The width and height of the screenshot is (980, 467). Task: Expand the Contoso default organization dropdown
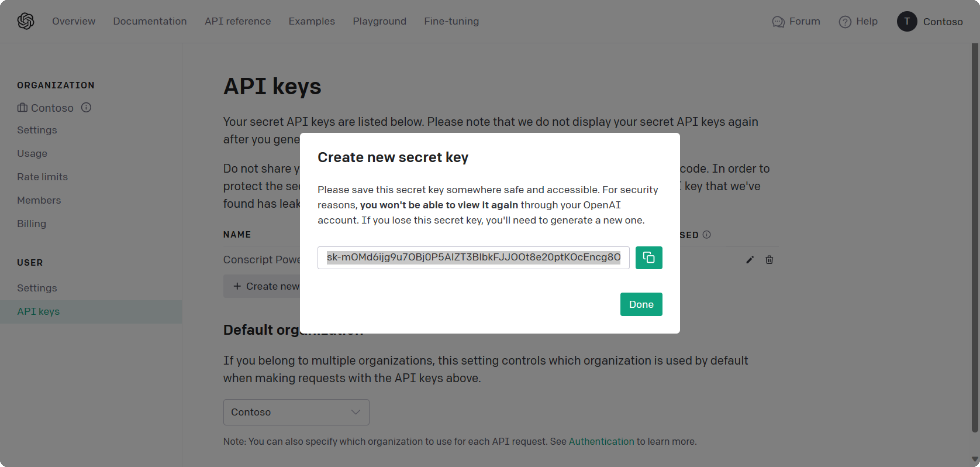tap(296, 412)
